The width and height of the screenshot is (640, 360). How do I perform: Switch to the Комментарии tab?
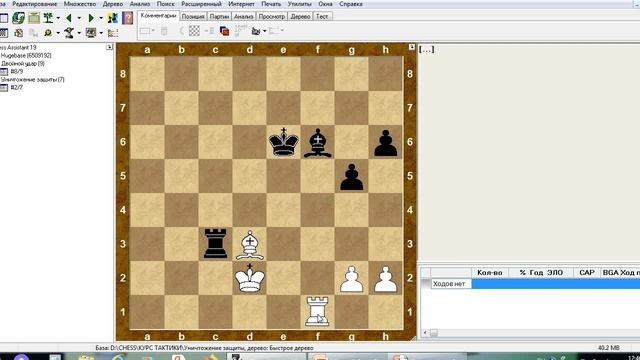pyautogui.click(x=158, y=16)
